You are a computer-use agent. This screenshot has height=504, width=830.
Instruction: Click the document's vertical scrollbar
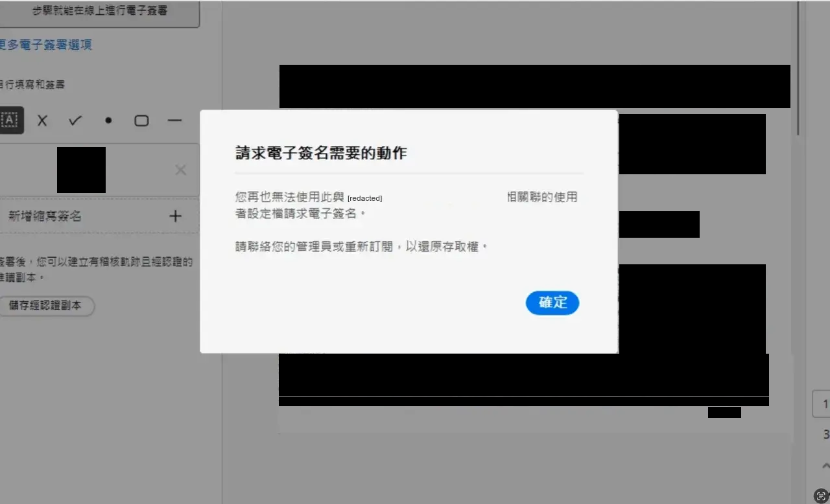(800, 68)
